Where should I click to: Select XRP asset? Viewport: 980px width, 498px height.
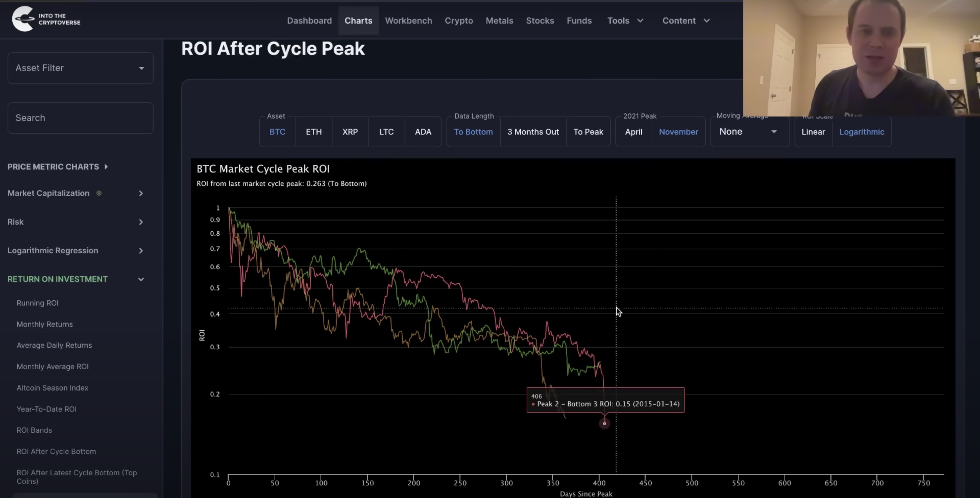pos(350,132)
